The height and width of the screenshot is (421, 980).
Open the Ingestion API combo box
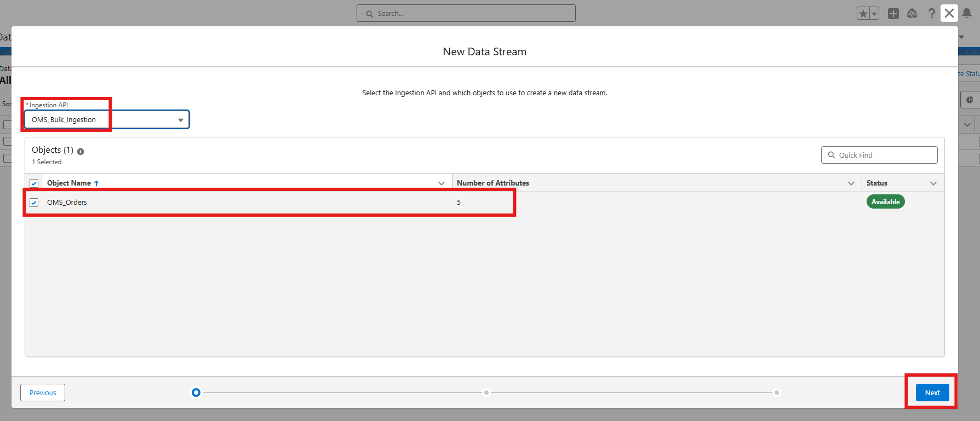coord(107,120)
